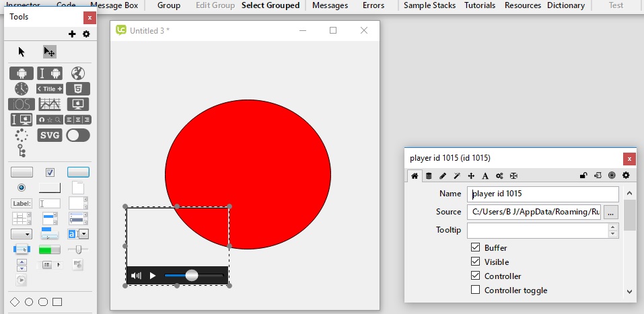Click the plus icon in Tools palette

(73, 34)
